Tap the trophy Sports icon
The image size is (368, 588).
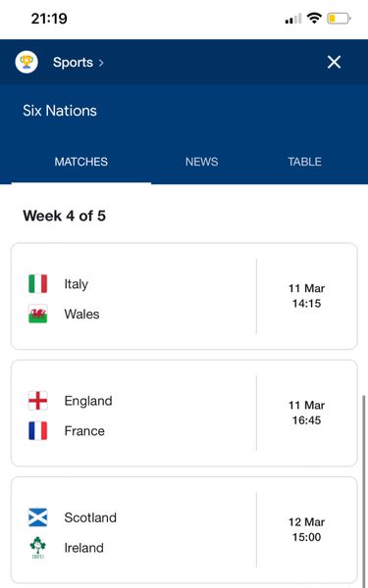point(26,62)
